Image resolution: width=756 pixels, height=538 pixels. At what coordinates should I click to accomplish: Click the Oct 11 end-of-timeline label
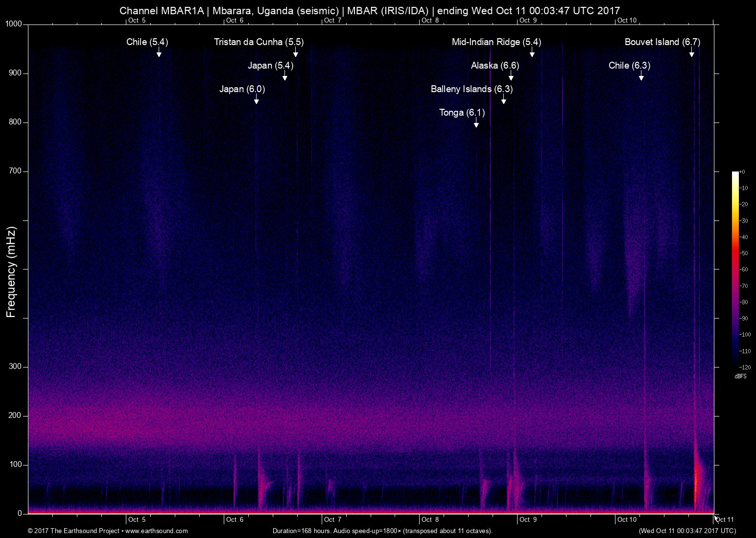[x=723, y=519]
